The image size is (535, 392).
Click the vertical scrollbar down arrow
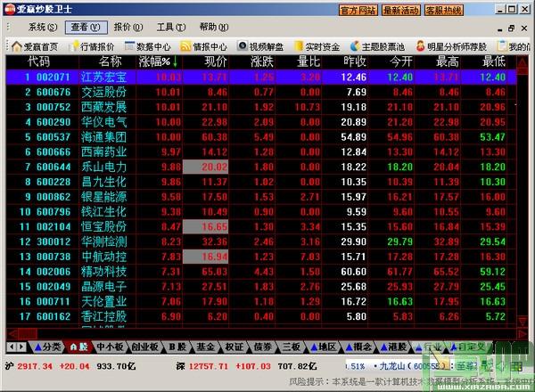523,321
